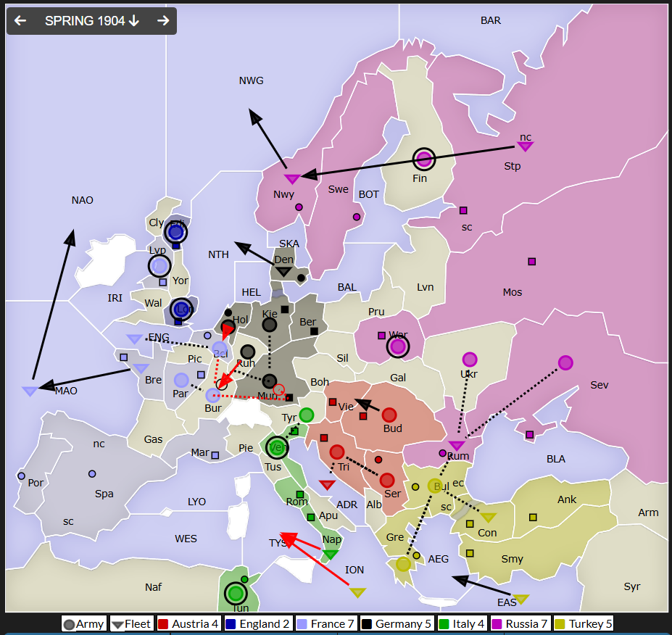Click the Russian army in Warsaw
Image resolution: width=672 pixels, height=635 pixels.
point(397,347)
